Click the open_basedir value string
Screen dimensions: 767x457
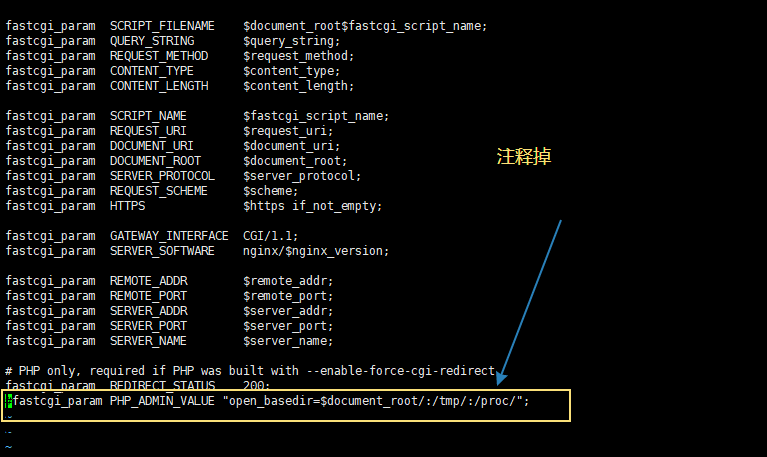point(376,401)
